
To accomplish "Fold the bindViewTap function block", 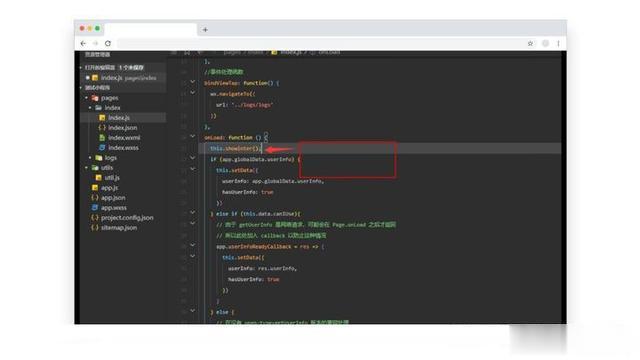I will [193, 82].
